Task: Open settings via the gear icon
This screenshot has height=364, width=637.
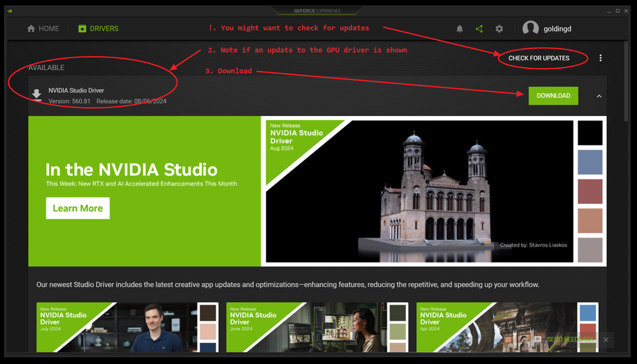Action: 499,29
